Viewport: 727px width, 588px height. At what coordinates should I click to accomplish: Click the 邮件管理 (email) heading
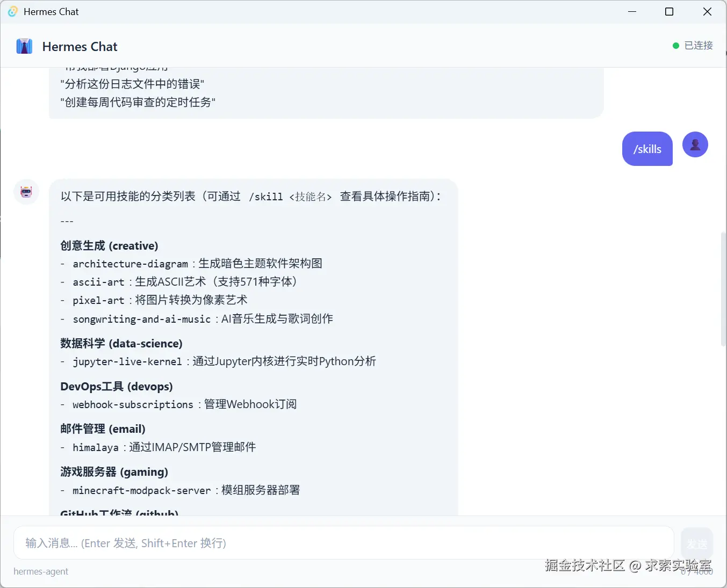point(103,429)
